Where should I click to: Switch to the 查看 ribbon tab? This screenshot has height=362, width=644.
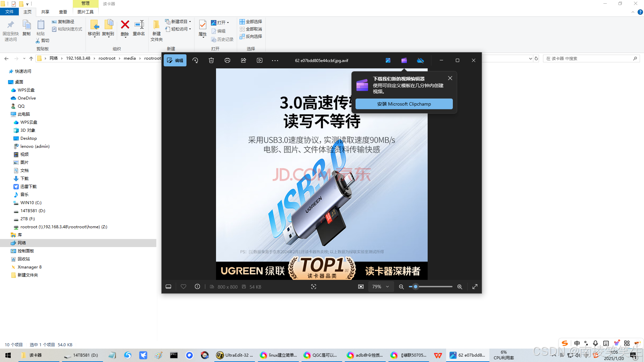click(x=63, y=12)
